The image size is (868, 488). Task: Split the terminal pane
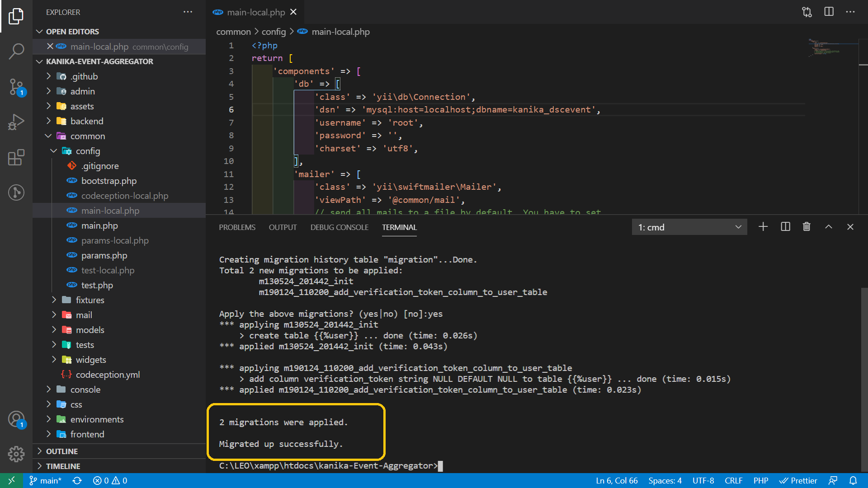click(785, 227)
